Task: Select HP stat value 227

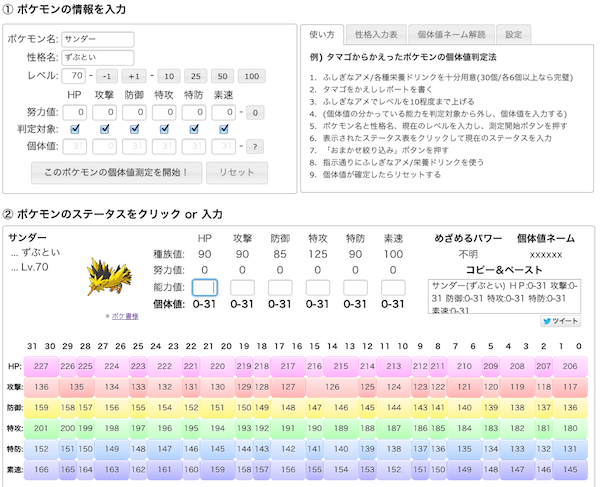Action: tap(41, 366)
